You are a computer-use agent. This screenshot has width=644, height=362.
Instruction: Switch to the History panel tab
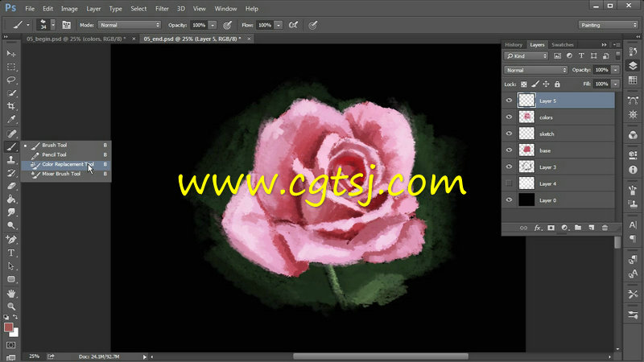[514, 45]
